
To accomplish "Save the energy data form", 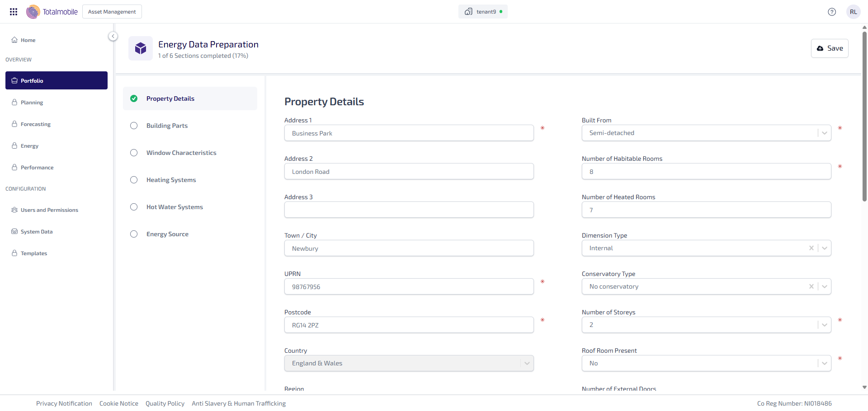I will [x=830, y=48].
